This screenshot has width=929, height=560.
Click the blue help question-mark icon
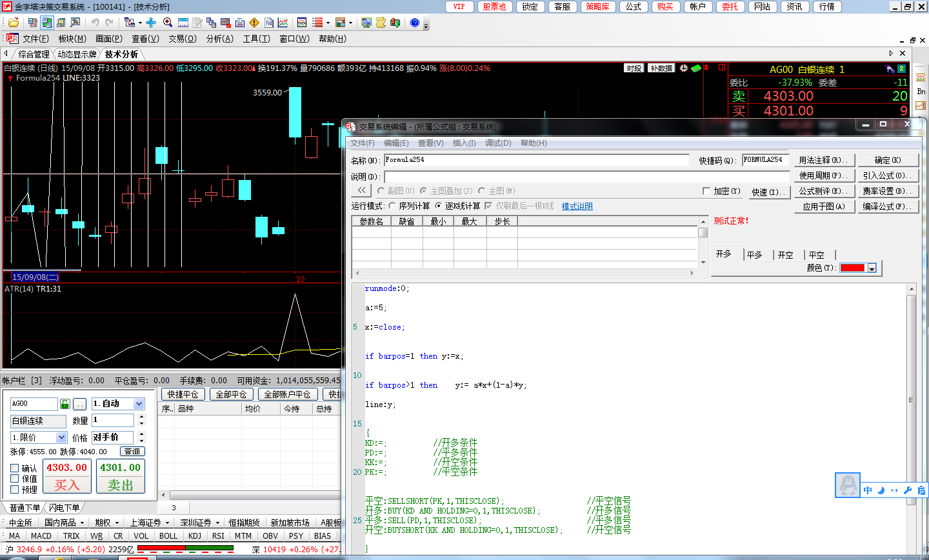click(415, 23)
